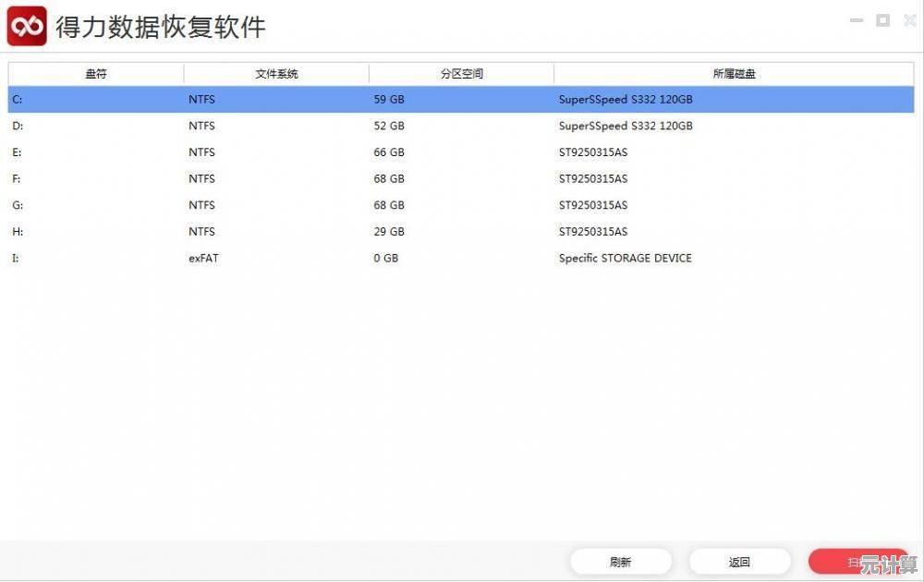Sort by the 盘符 column header
924x582 pixels.
pyautogui.click(x=96, y=74)
